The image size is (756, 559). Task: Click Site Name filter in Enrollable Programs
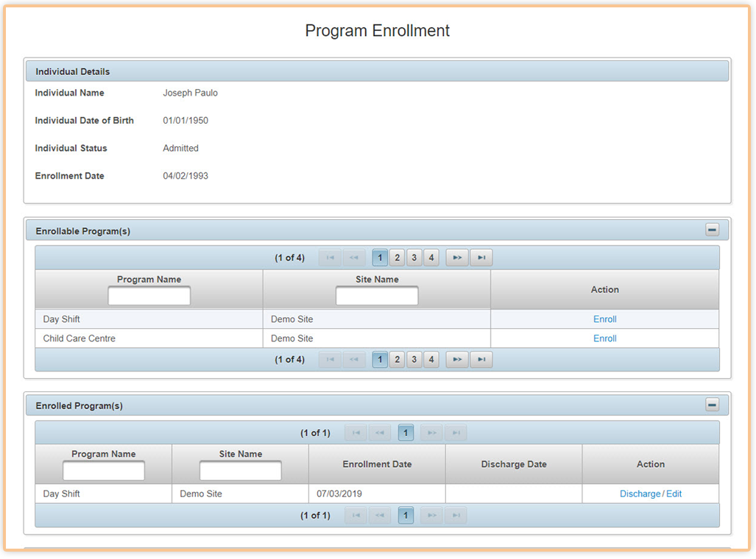click(377, 296)
